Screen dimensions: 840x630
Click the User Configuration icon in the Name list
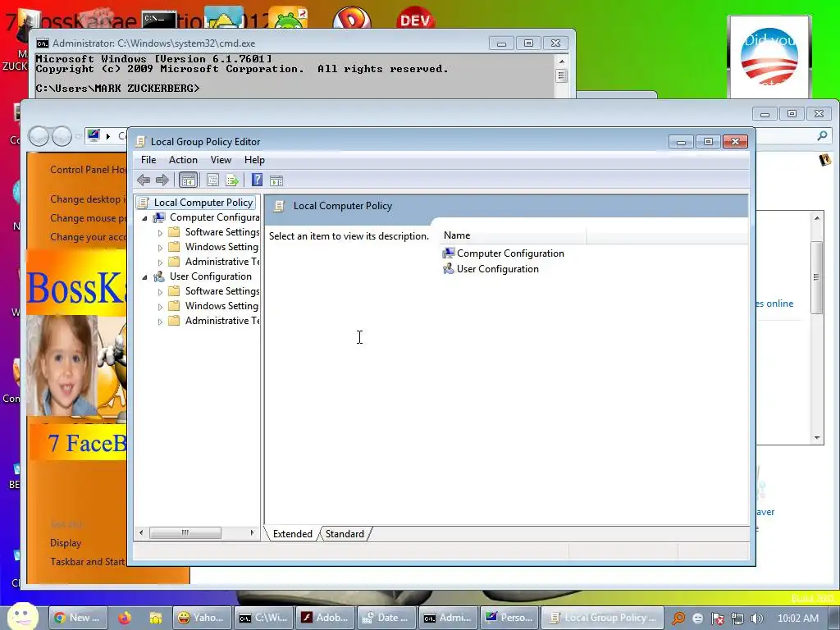pyautogui.click(x=449, y=269)
